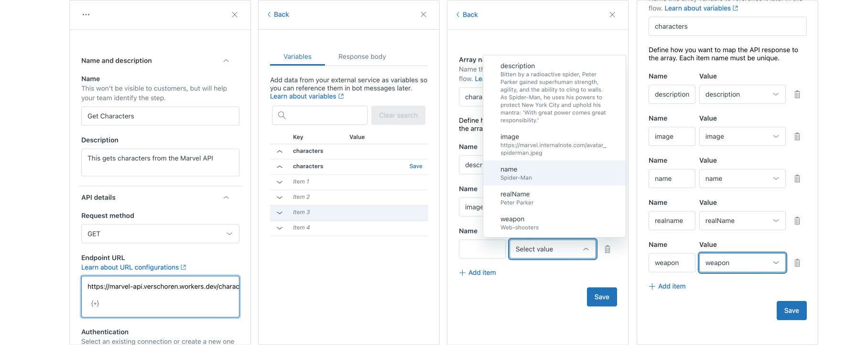Click the search magnifier icon
This screenshot has width=868, height=345.
click(x=282, y=115)
